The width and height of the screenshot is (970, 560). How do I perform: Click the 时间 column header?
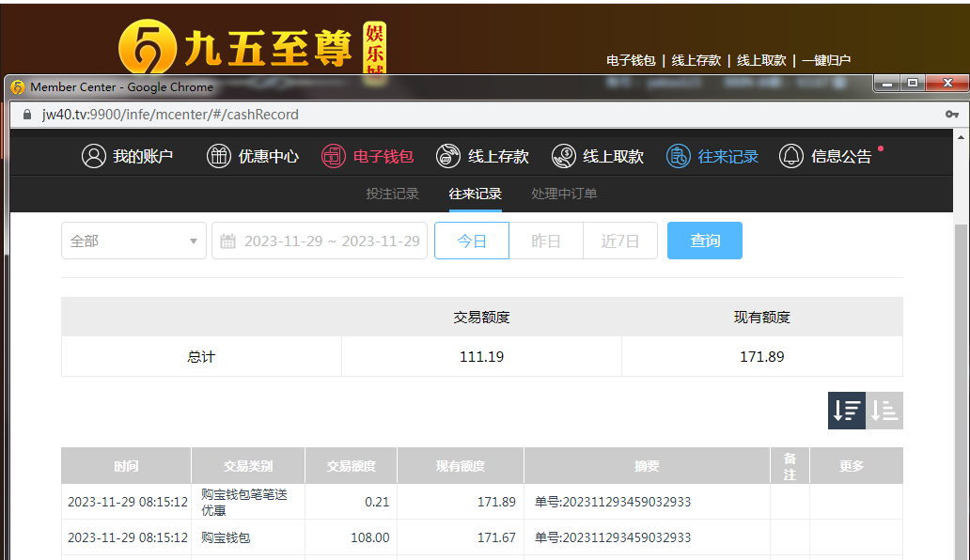pos(126,466)
